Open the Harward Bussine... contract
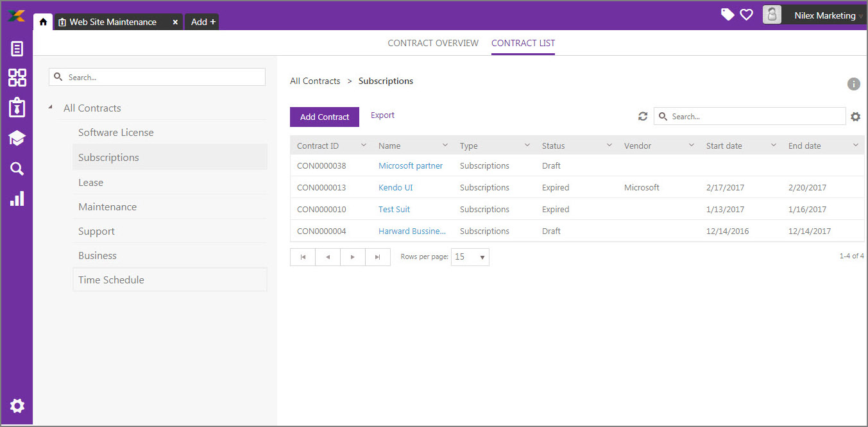 (x=412, y=231)
